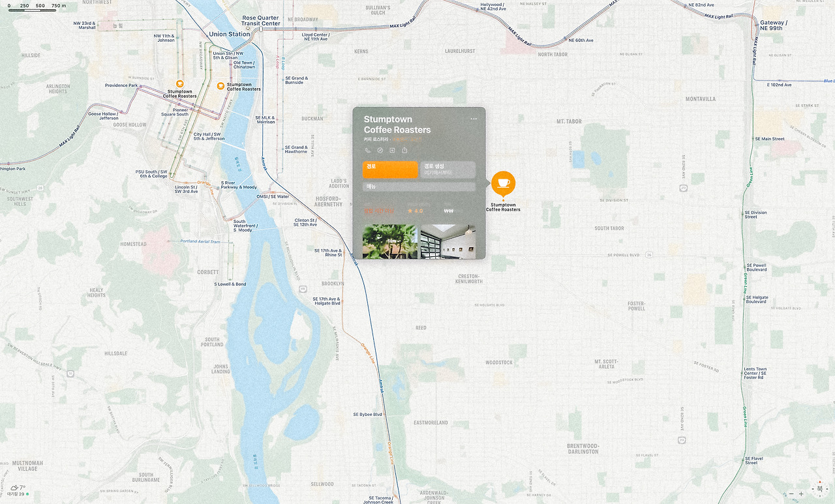The height and width of the screenshot is (504, 835).
Task: Open the cafe interior photo thumbnail
Action: point(448,241)
